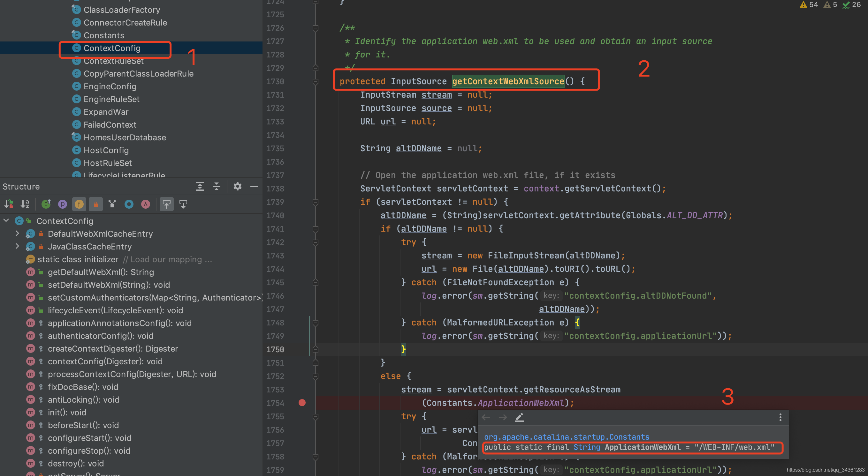Open EngineRuleSet class
Image resolution: width=868 pixels, height=476 pixels.
point(111,99)
